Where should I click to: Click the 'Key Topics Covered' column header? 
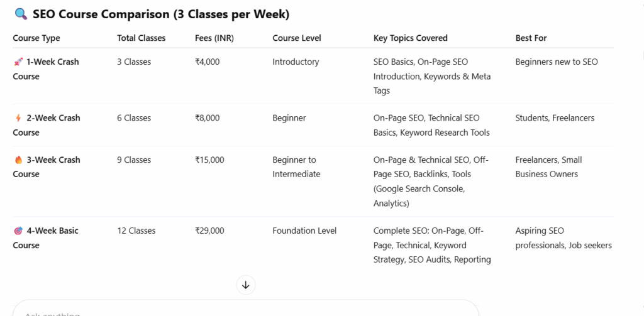pos(411,38)
